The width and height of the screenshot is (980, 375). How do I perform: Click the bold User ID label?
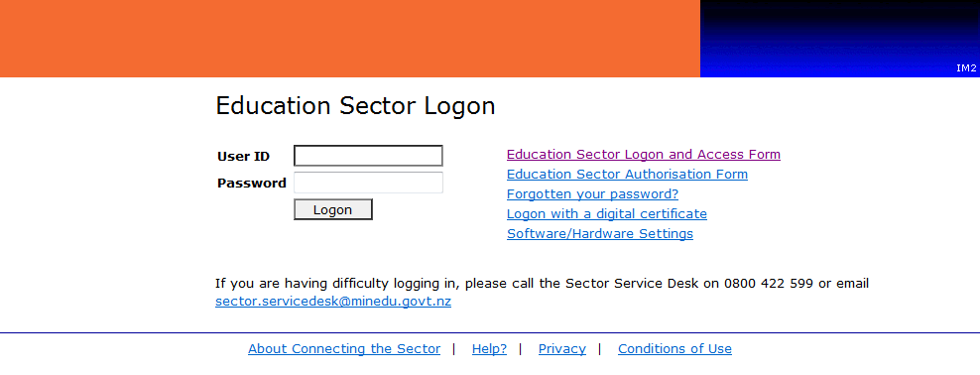point(244,157)
